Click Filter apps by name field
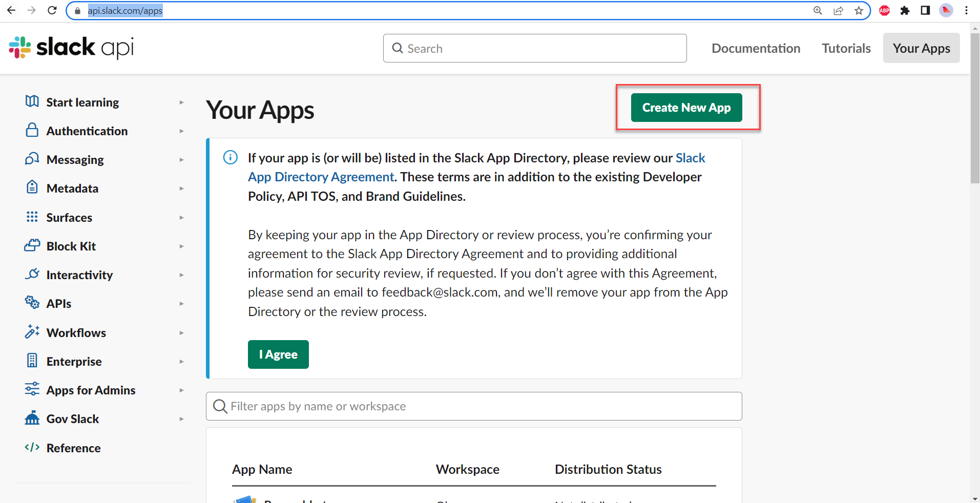Image resolution: width=980 pixels, height=503 pixels. click(x=474, y=406)
